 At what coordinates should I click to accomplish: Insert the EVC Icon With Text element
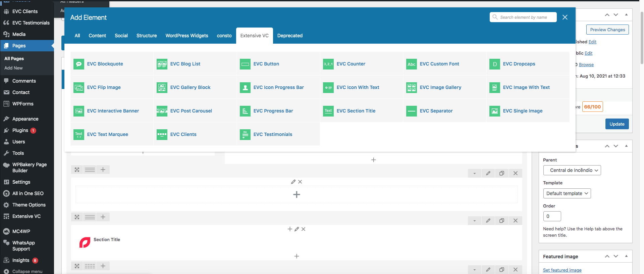[x=362, y=87]
